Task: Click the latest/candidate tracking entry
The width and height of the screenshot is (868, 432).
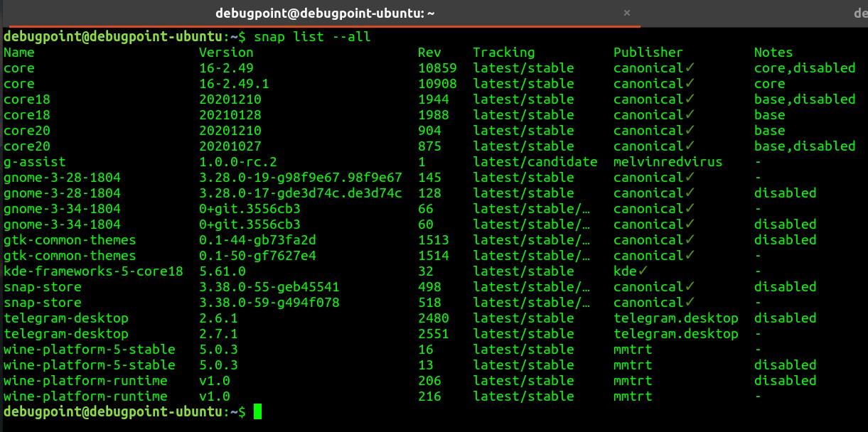Action: 535,161
